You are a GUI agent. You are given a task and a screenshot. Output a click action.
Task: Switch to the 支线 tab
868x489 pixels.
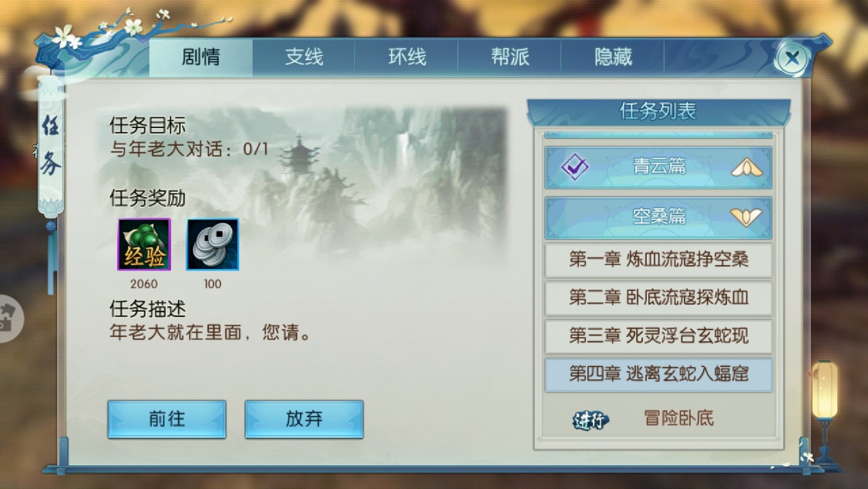click(x=304, y=58)
